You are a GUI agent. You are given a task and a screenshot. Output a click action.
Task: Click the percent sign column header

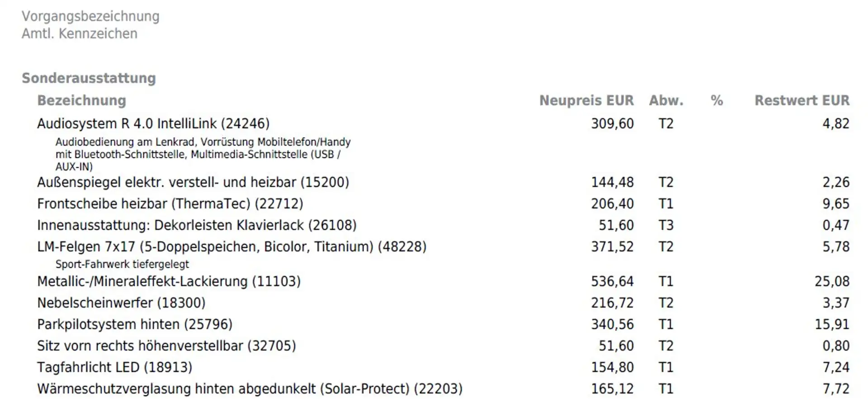[x=717, y=100]
